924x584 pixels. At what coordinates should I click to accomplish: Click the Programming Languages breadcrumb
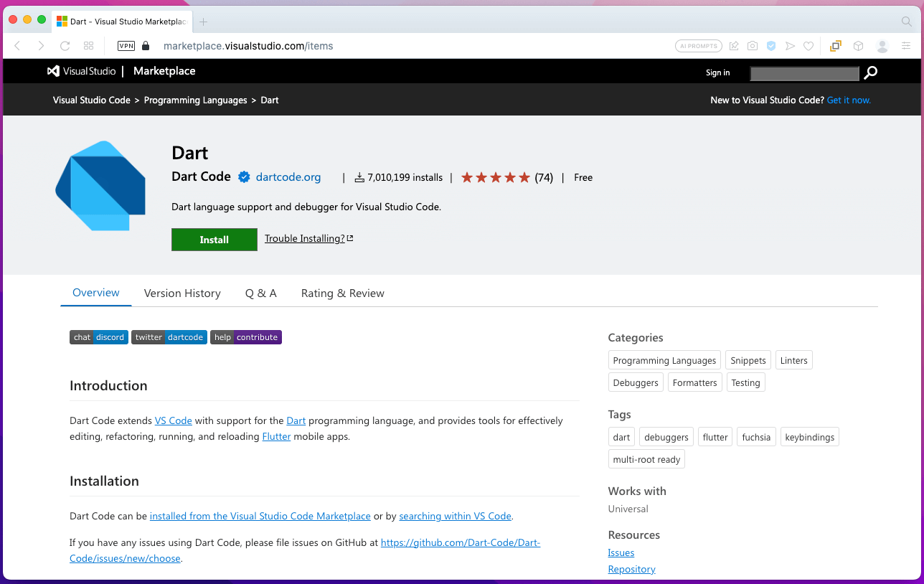[195, 100]
